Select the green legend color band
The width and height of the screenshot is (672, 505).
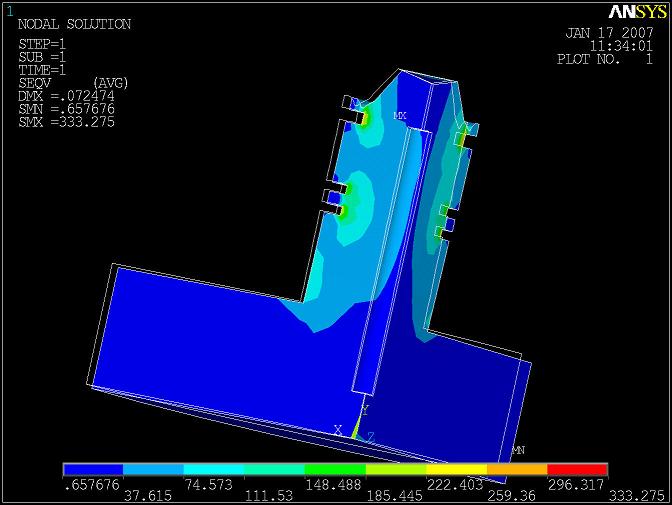(336, 469)
